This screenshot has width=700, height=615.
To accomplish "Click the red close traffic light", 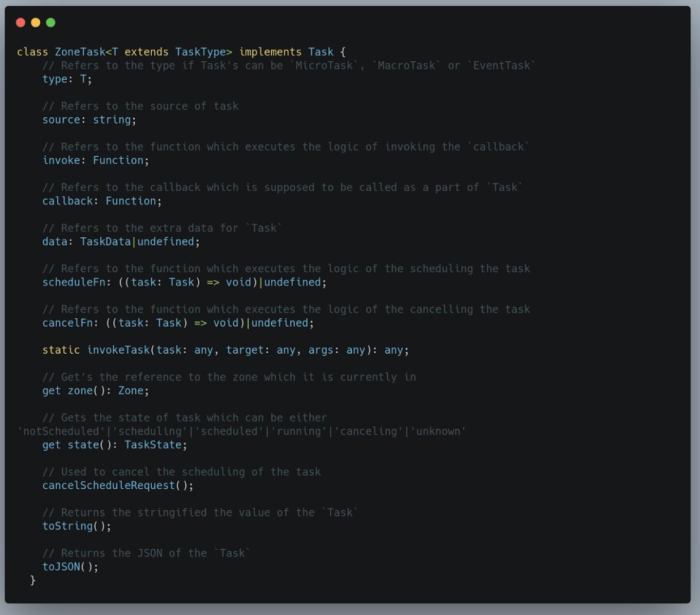I will click(x=20, y=22).
